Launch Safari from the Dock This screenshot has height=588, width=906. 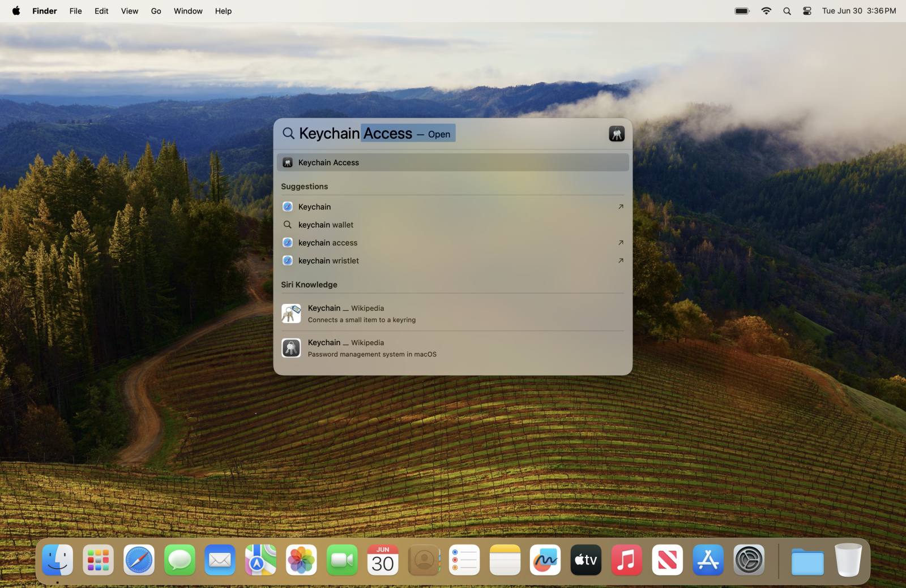(x=139, y=560)
